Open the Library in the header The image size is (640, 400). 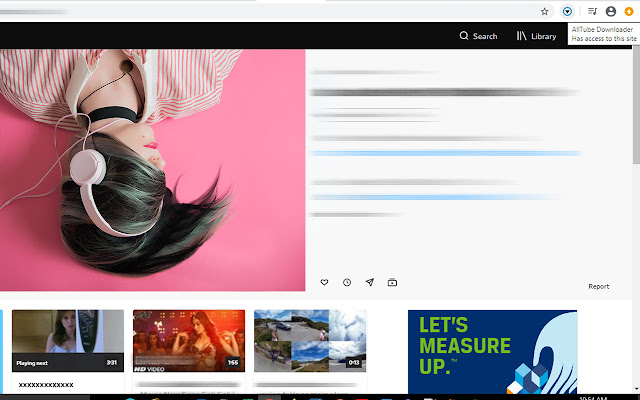point(536,36)
